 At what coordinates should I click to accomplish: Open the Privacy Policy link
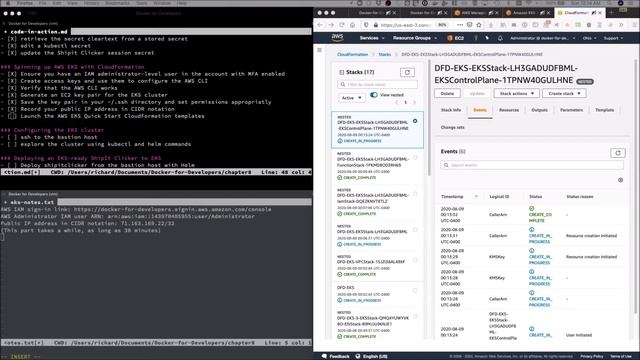(x=591, y=356)
